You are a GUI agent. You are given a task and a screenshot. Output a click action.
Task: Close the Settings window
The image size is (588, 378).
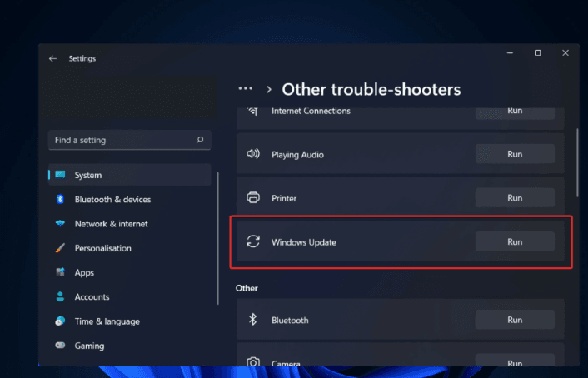566,53
